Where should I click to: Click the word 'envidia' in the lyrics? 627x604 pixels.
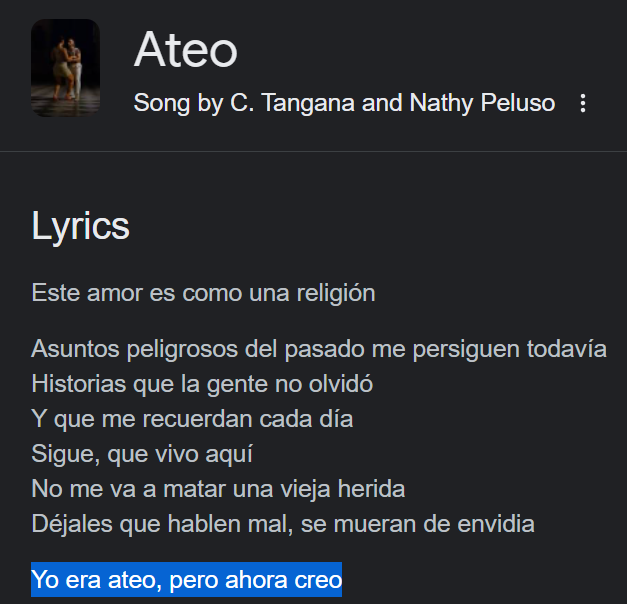[x=499, y=523]
